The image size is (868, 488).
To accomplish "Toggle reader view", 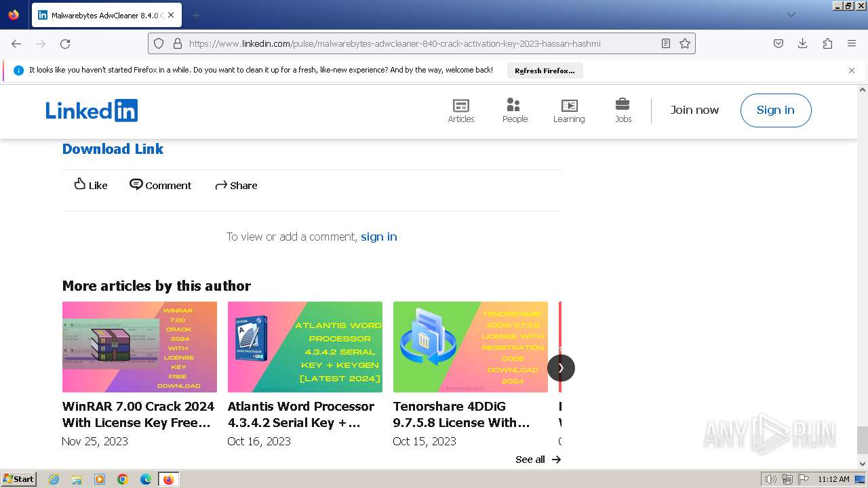I will pos(666,43).
